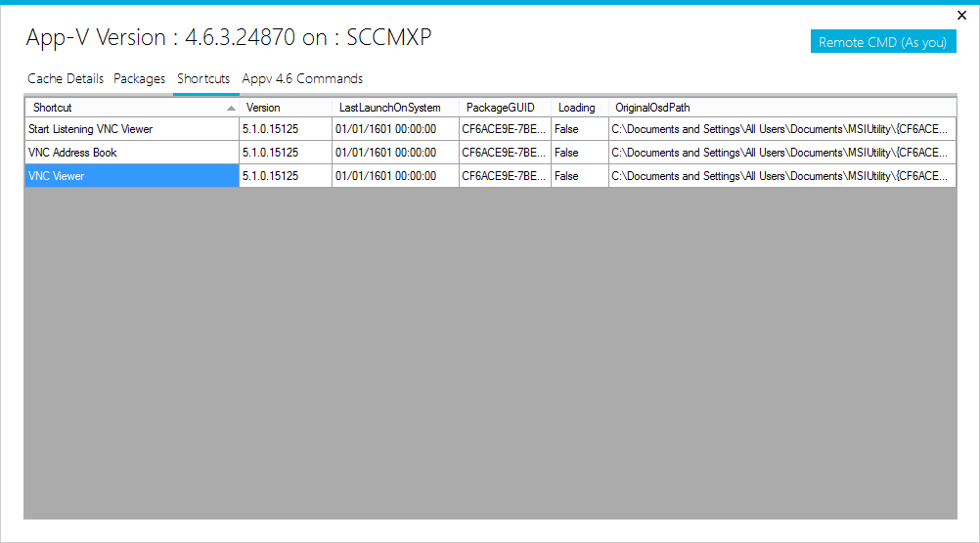Select the Shortcuts tab
Screen dimensions: 980x543
click(203, 78)
